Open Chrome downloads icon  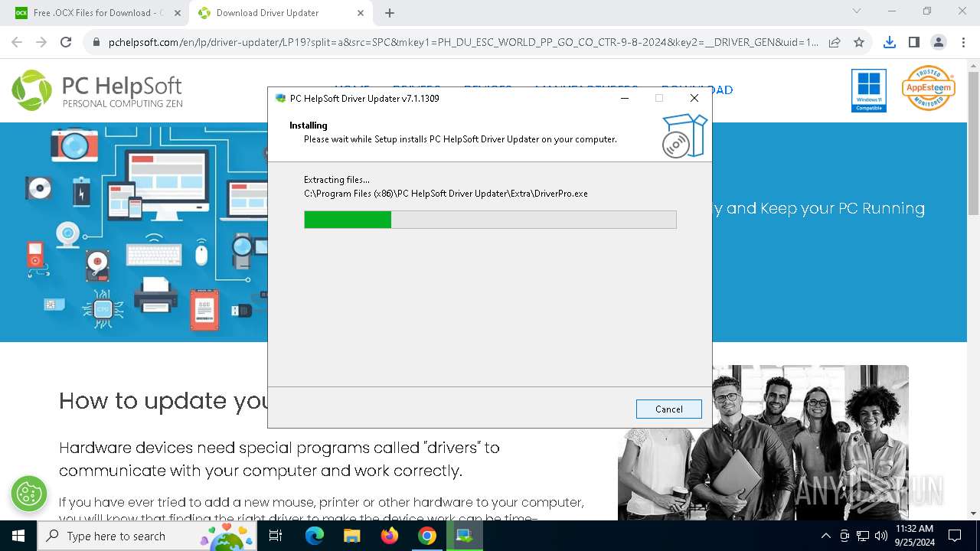(889, 42)
